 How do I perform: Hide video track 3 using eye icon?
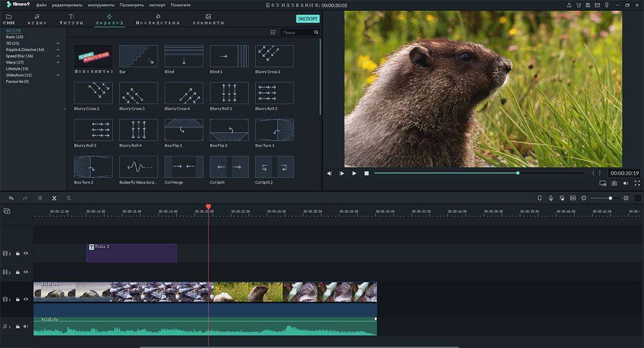tap(26, 253)
